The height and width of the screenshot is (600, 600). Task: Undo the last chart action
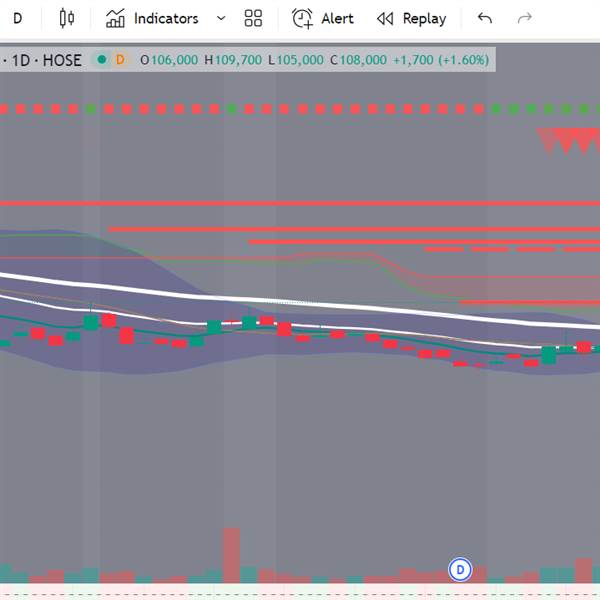484,18
